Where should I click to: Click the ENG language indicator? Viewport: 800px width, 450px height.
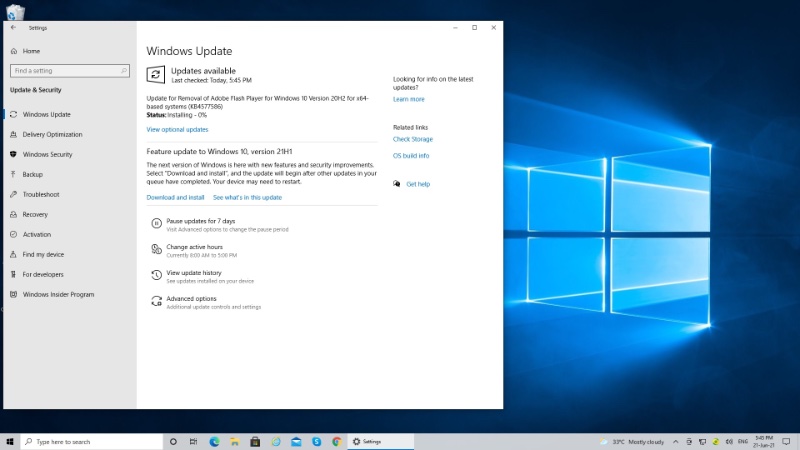[743, 442]
